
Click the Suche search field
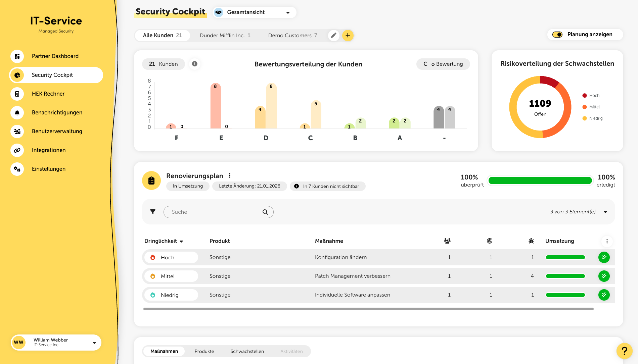(x=215, y=212)
